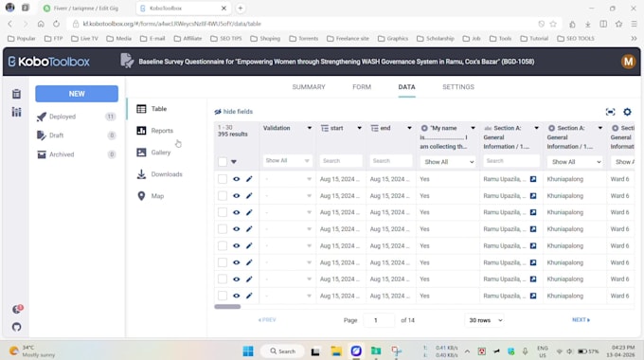Click the KoboToolbox logo

click(x=49, y=62)
